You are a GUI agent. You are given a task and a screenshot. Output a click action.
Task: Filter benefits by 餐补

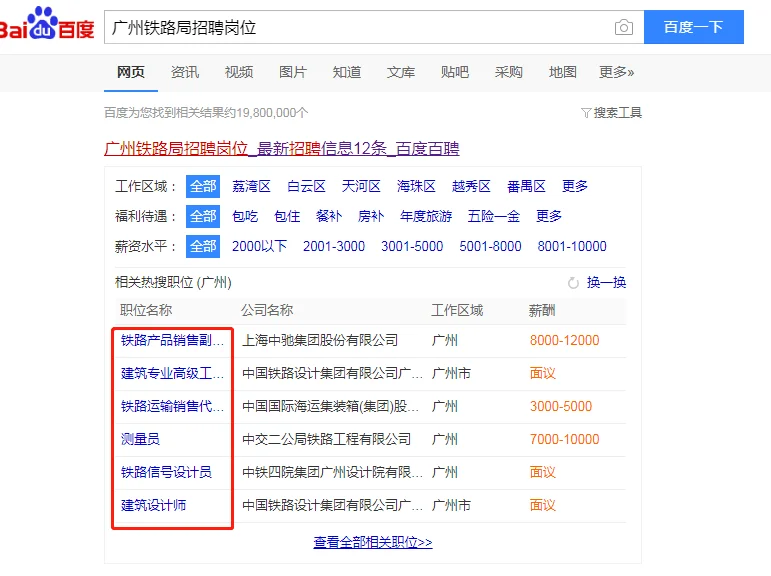point(329,216)
